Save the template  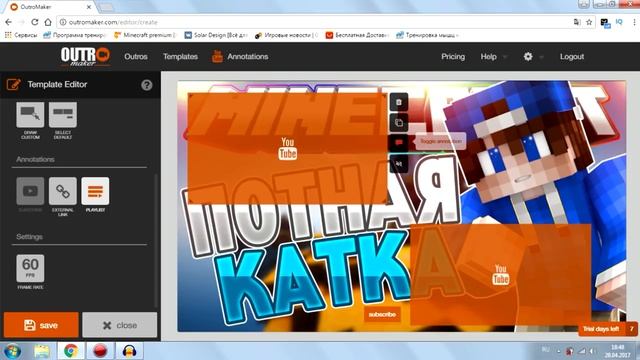[x=41, y=325]
